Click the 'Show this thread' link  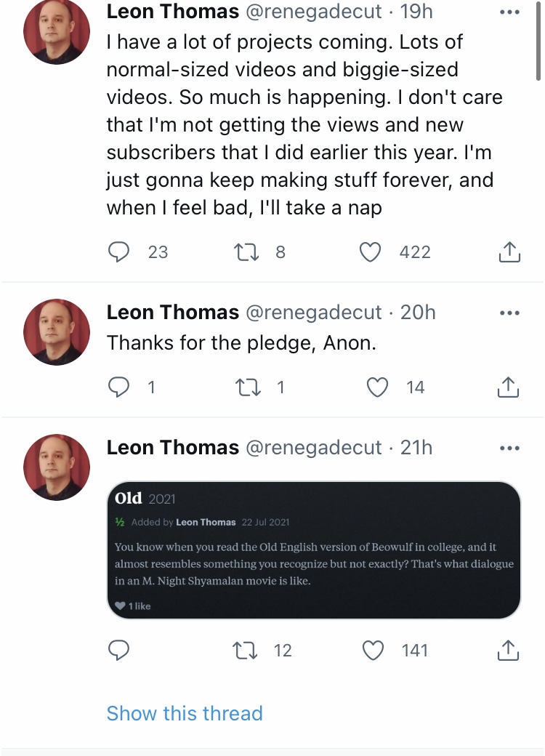click(185, 713)
